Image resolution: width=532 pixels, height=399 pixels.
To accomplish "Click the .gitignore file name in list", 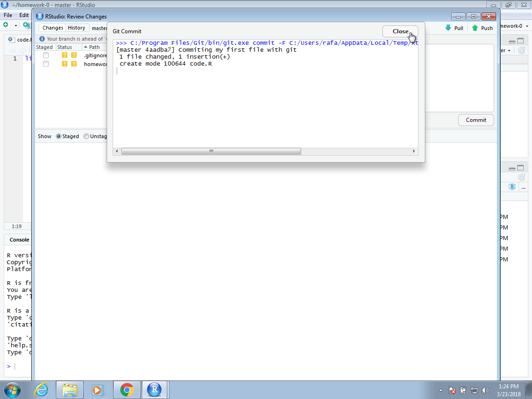I will click(x=95, y=55).
